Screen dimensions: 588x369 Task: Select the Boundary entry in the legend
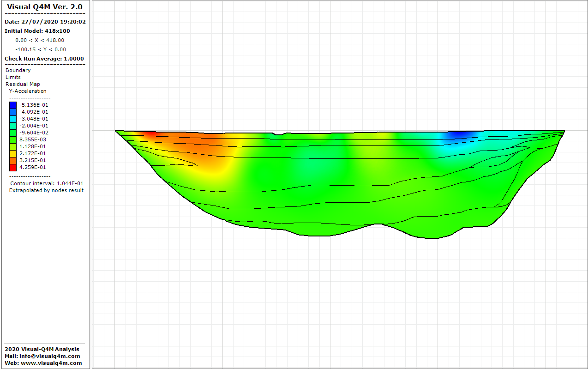[18, 70]
